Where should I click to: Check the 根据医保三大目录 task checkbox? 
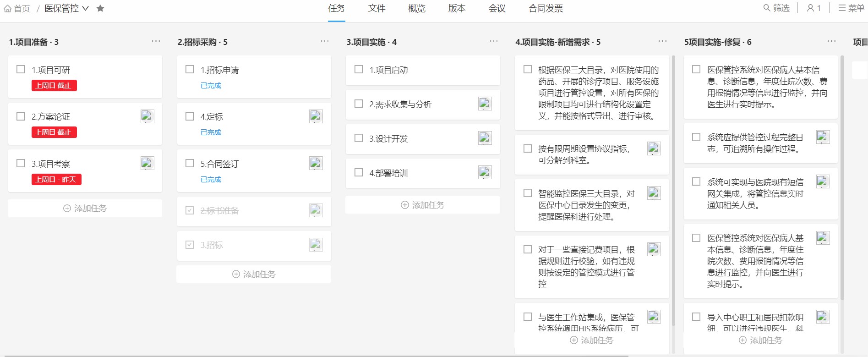point(528,69)
